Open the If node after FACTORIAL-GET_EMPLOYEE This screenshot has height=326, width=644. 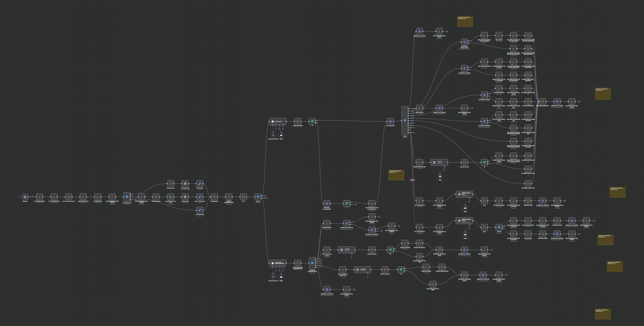point(347,203)
